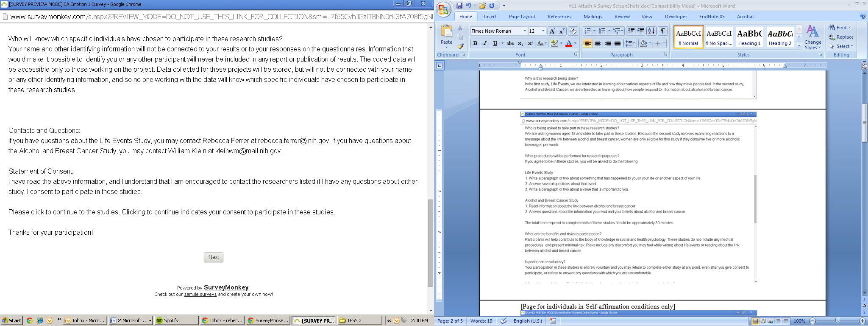Click the Open folder icon in the Quick Access toolbar
Viewport: 868px width, 326px height.
483,6
